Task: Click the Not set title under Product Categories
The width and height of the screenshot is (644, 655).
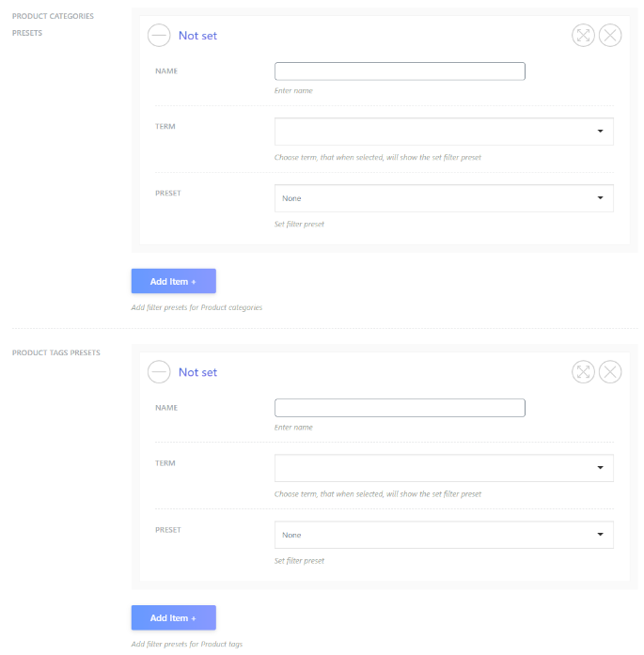Action: (x=197, y=36)
